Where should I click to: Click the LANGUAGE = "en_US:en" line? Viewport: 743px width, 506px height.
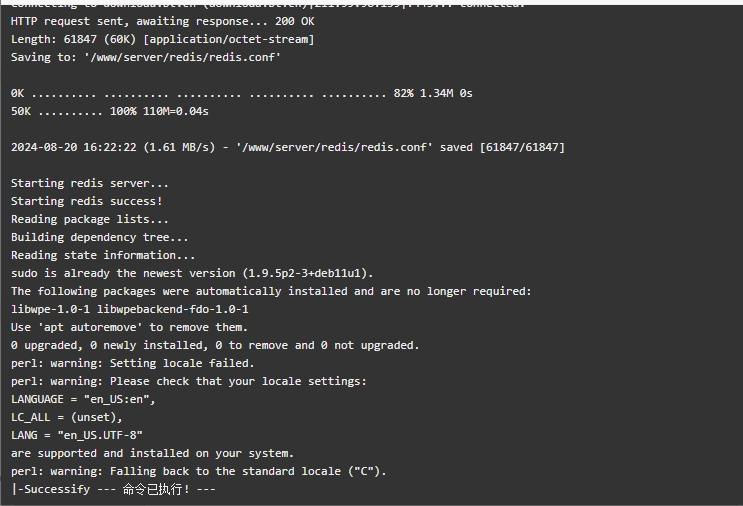(x=83, y=399)
